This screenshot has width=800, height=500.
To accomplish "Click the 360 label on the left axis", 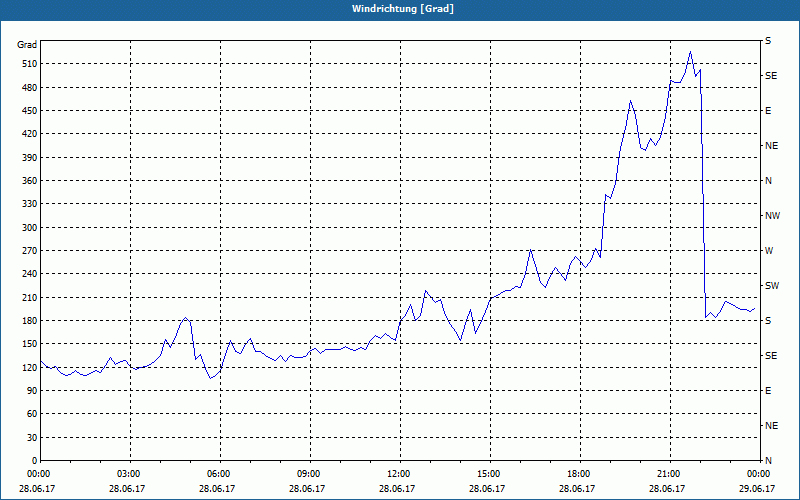I will click(27, 181).
